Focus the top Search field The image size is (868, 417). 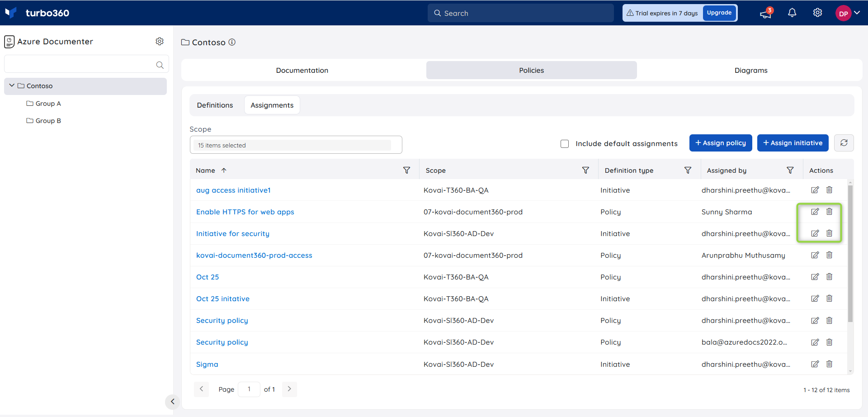pyautogui.click(x=520, y=13)
